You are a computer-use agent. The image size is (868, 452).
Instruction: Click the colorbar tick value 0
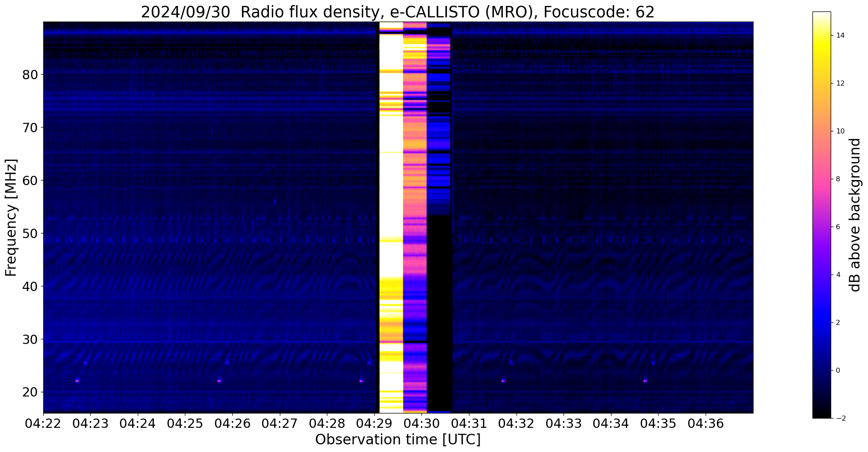coord(837,371)
